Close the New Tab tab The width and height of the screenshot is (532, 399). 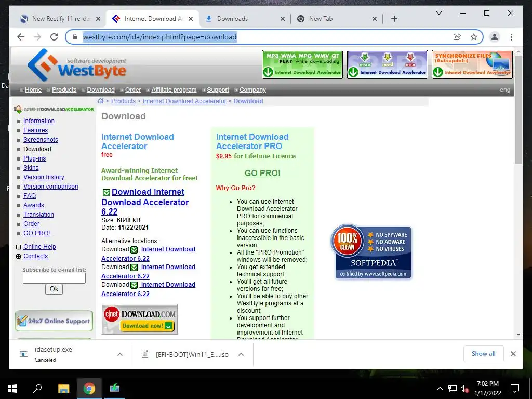tap(374, 19)
